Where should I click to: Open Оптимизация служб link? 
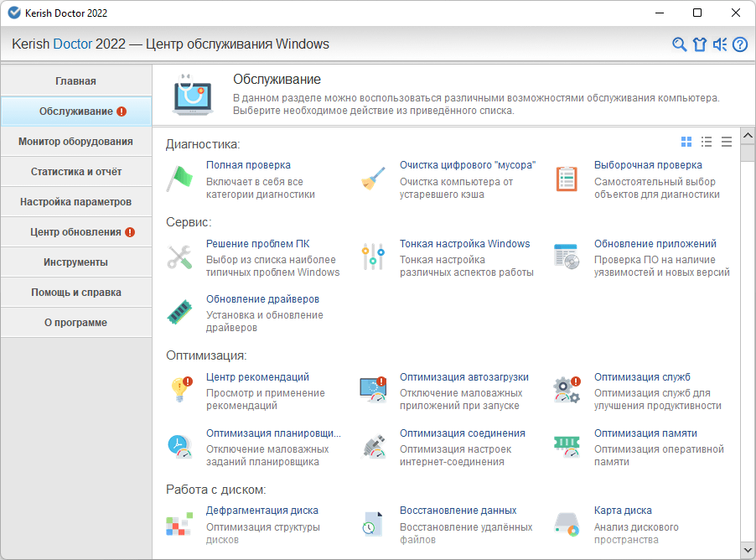(642, 377)
